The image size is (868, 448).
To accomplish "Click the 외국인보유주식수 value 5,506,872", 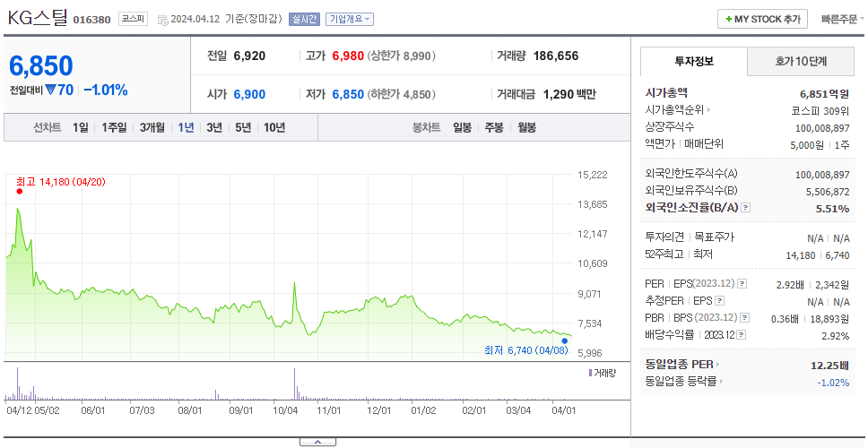I will (829, 192).
